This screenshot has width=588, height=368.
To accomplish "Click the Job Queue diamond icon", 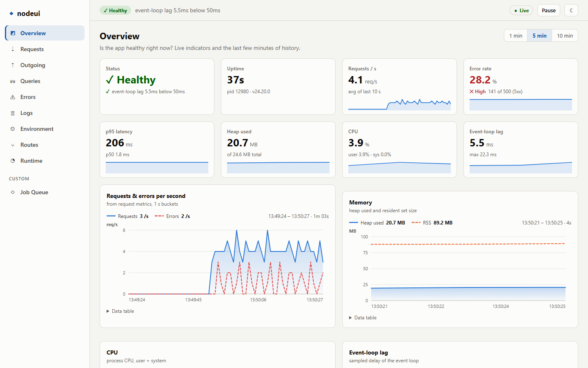I will coord(13,192).
